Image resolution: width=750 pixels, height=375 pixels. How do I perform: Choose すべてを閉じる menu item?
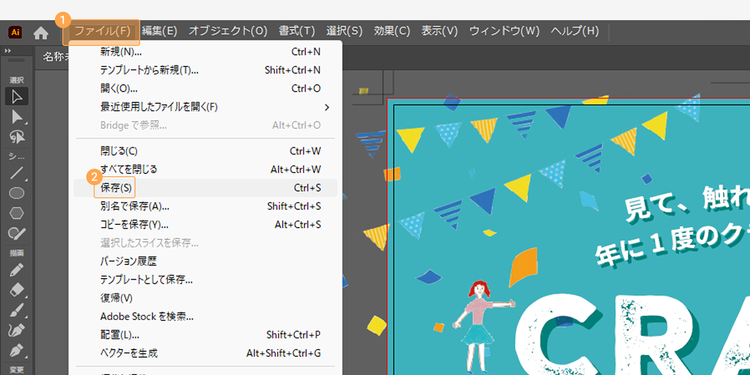pyautogui.click(x=206, y=169)
